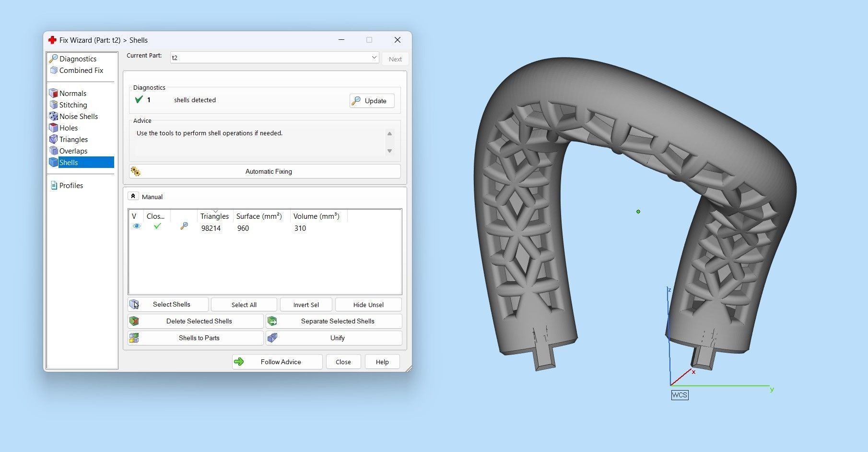Click surface value 960
Screen dimensions: 868x452
pyautogui.click(x=243, y=228)
